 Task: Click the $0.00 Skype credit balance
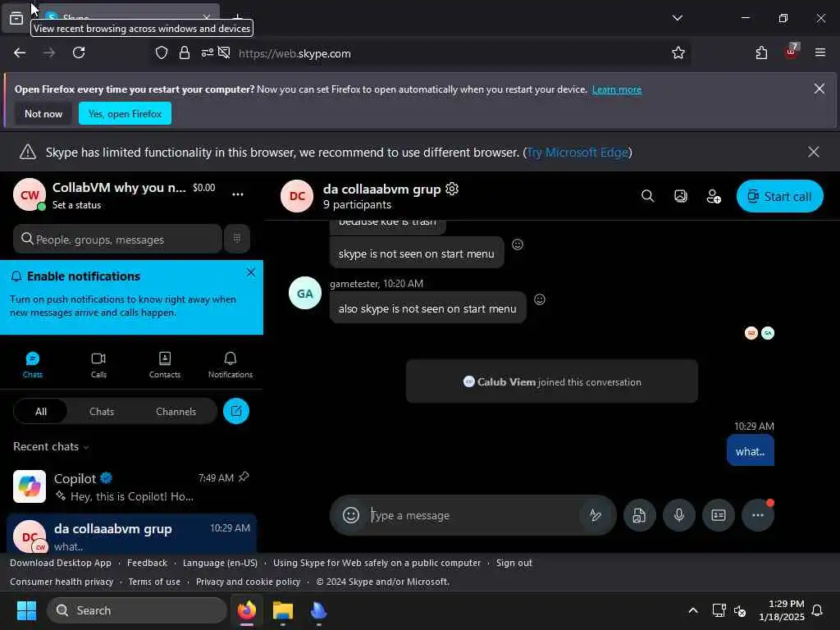[x=204, y=188]
